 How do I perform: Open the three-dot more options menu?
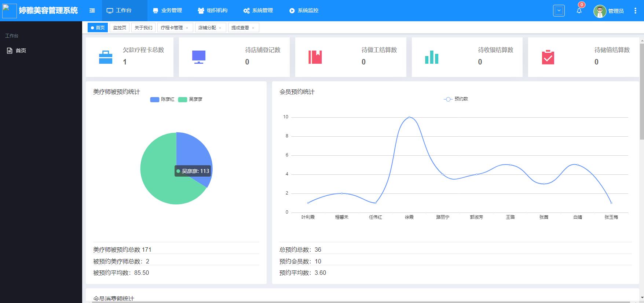coord(635,11)
